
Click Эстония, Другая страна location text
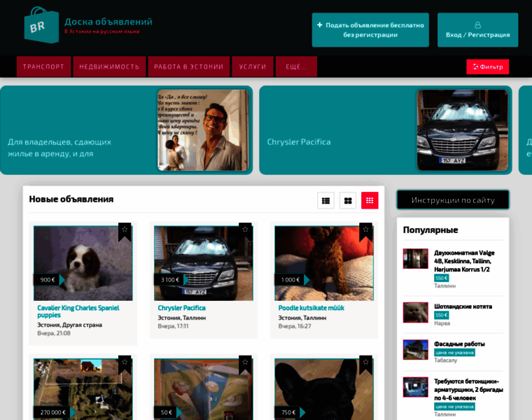point(69,325)
